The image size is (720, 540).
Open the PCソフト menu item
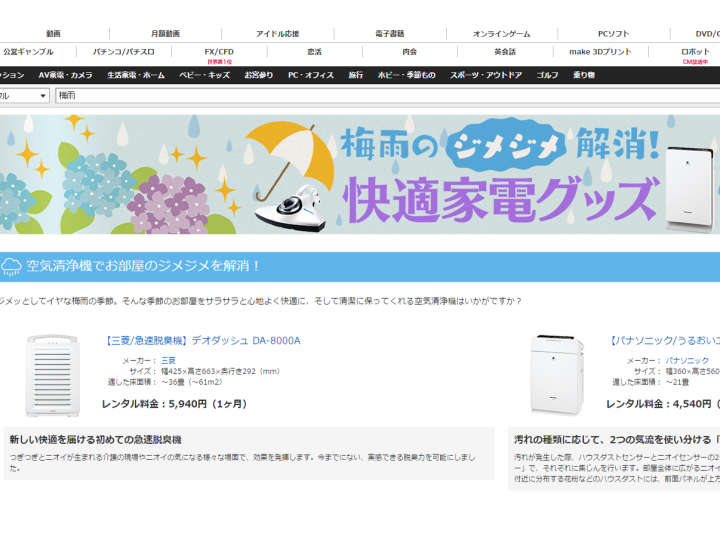(613, 34)
